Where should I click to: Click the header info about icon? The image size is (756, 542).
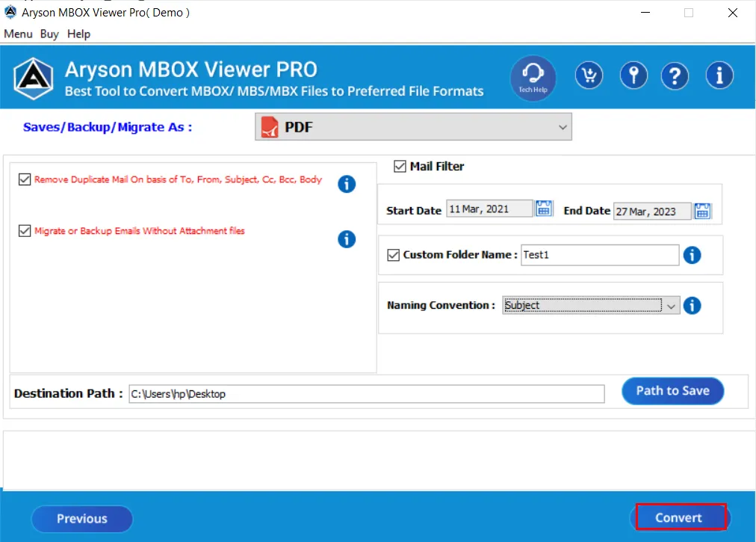[x=719, y=76]
